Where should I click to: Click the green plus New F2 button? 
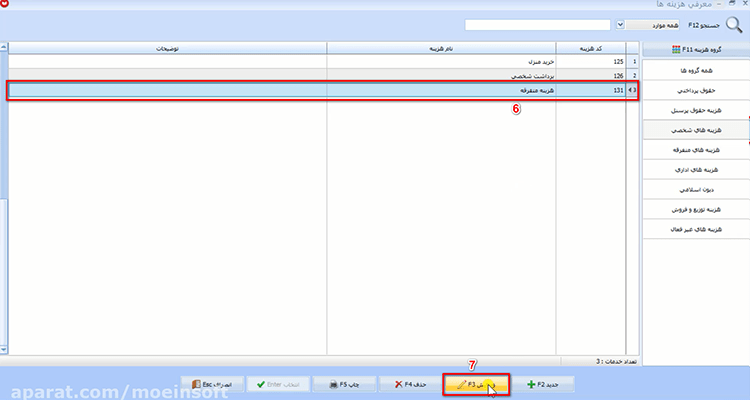point(543,384)
